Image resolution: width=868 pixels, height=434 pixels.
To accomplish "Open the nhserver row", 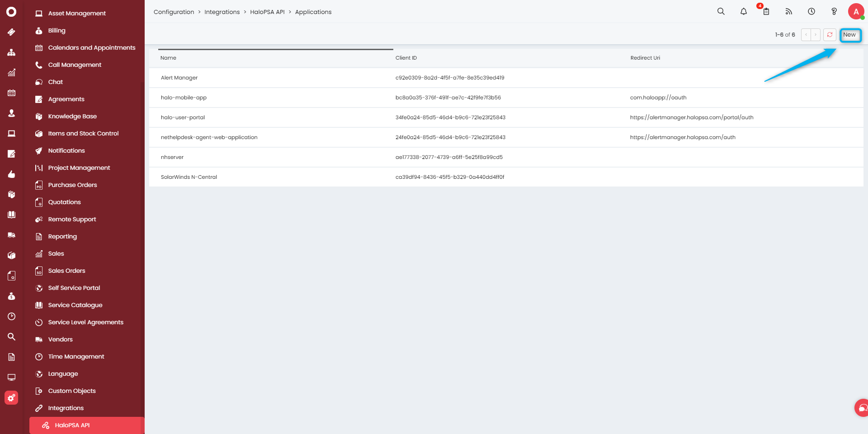I will click(x=506, y=157).
